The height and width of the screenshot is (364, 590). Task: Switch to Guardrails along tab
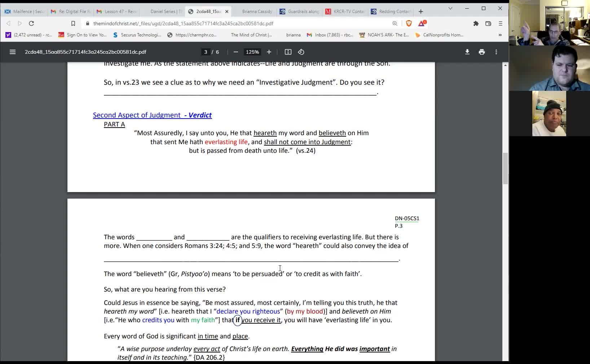click(300, 12)
